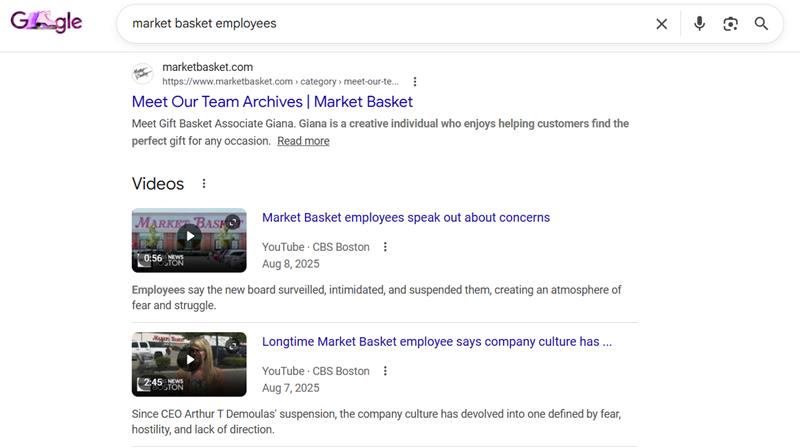This screenshot has width=800, height=448.
Task: Click the marketbasket.com breadcrumb URL
Action: click(x=280, y=82)
